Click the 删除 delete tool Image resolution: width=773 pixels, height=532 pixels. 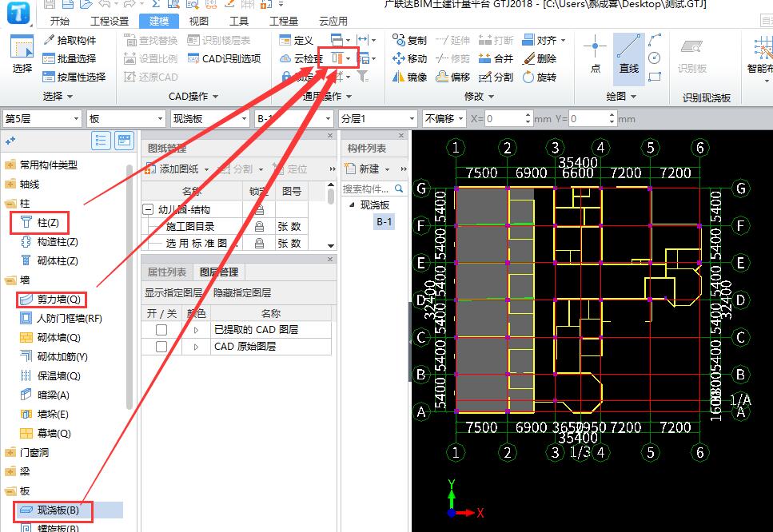pyautogui.click(x=540, y=58)
